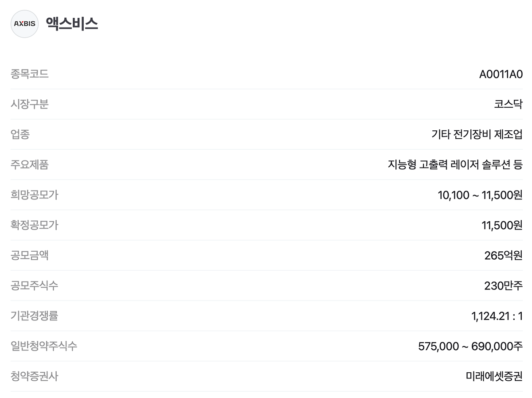Click the 종목코드 row label
Image resolution: width=532 pixels, height=398 pixels.
coord(30,74)
